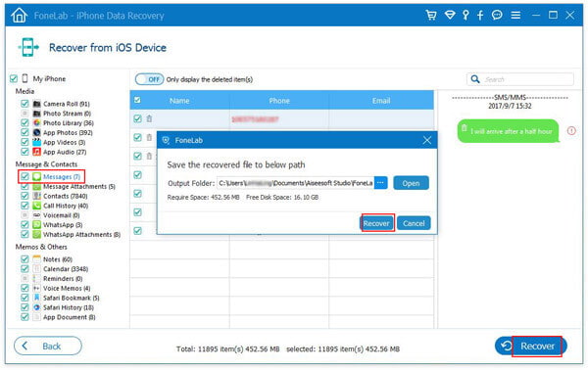Click the 'Memos & Others' section label
This screenshot has width=588, height=370.
pos(41,247)
